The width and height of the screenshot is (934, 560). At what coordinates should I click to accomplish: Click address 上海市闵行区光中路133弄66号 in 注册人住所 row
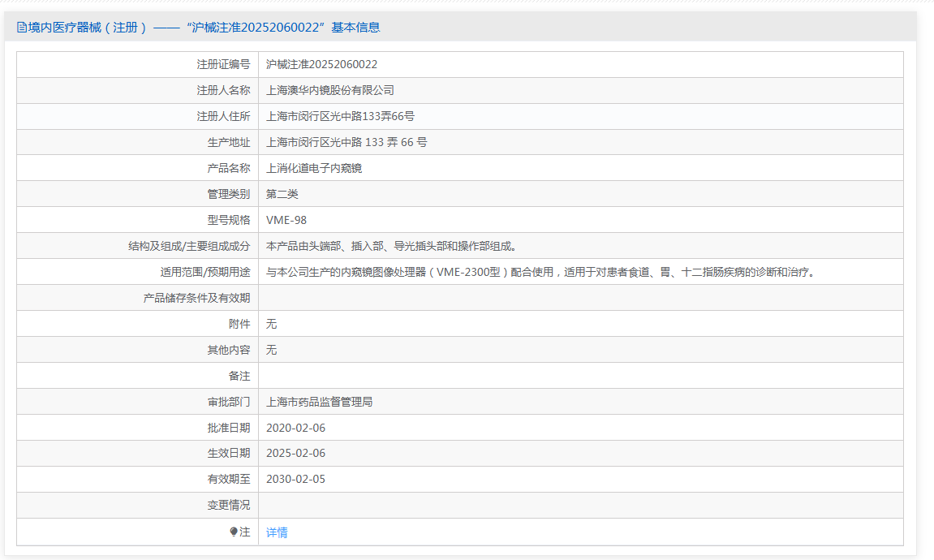pyautogui.click(x=340, y=116)
